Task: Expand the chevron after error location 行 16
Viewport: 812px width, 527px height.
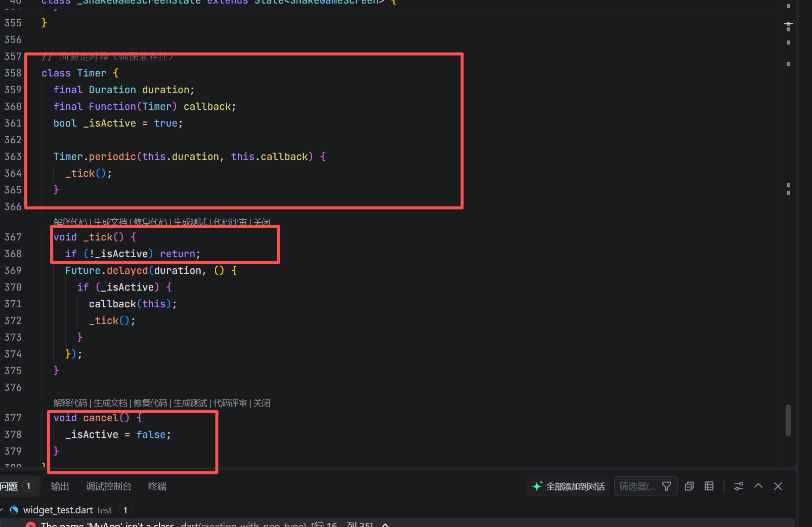Action: click(x=385, y=525)
